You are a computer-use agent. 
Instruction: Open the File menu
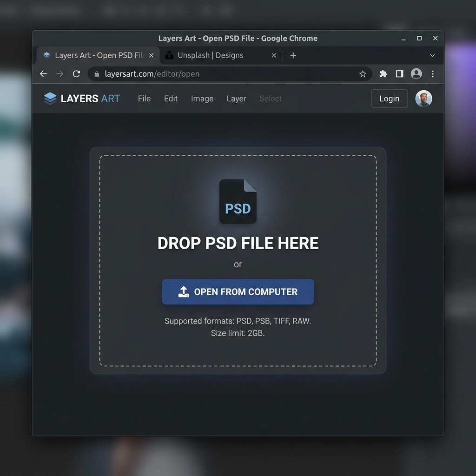click(x=144, y=99)
